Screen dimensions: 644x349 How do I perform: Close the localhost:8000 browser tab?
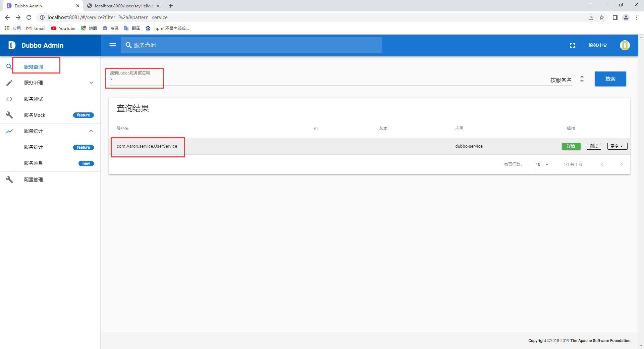[158, 6]
